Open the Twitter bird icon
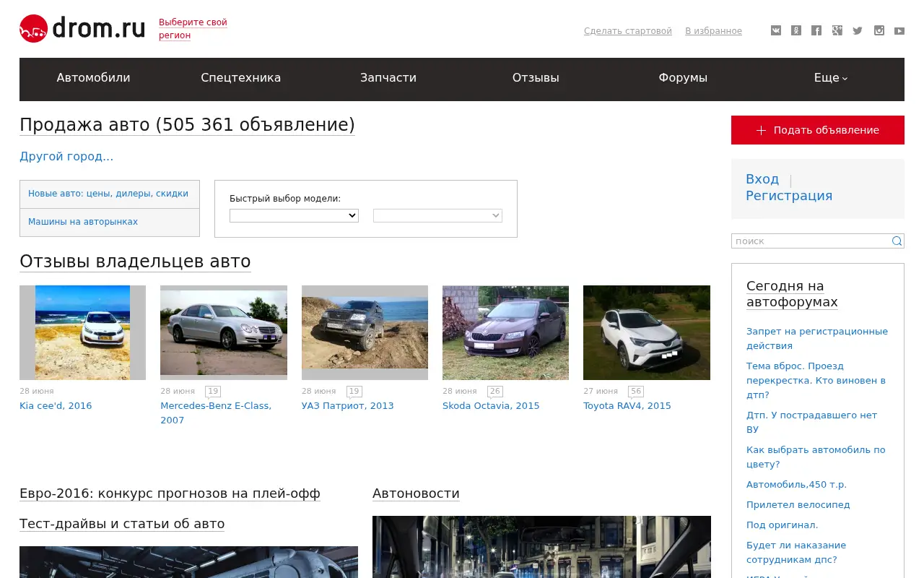 tap(858, 30)
